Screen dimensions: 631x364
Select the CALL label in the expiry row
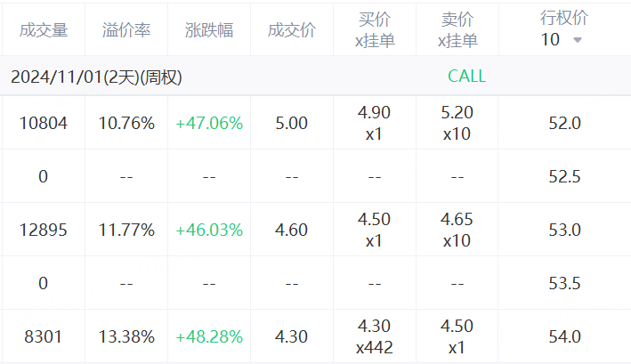click(466, 77)
